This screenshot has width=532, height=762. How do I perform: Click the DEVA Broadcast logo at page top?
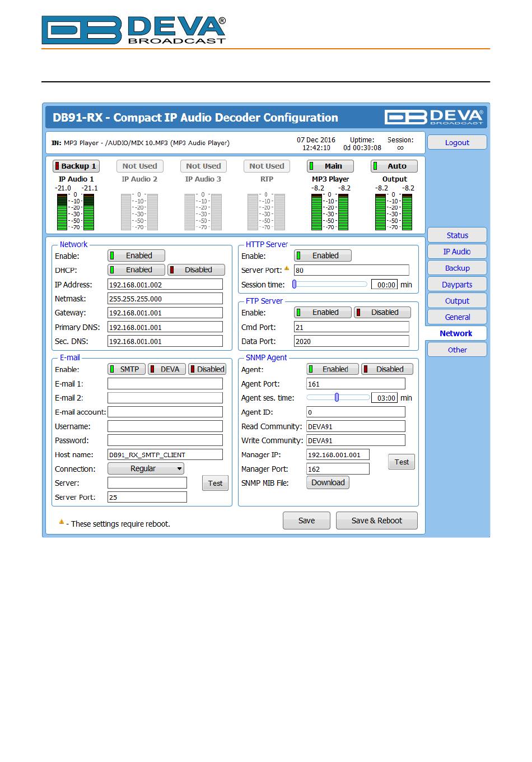[x=134, y=30]
